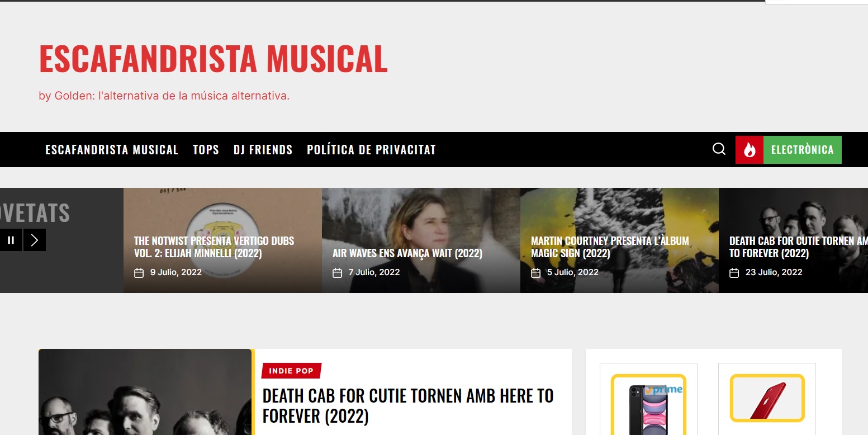Click calendar icon beside 7 Julio, 2022

click(x=337, y=273)
